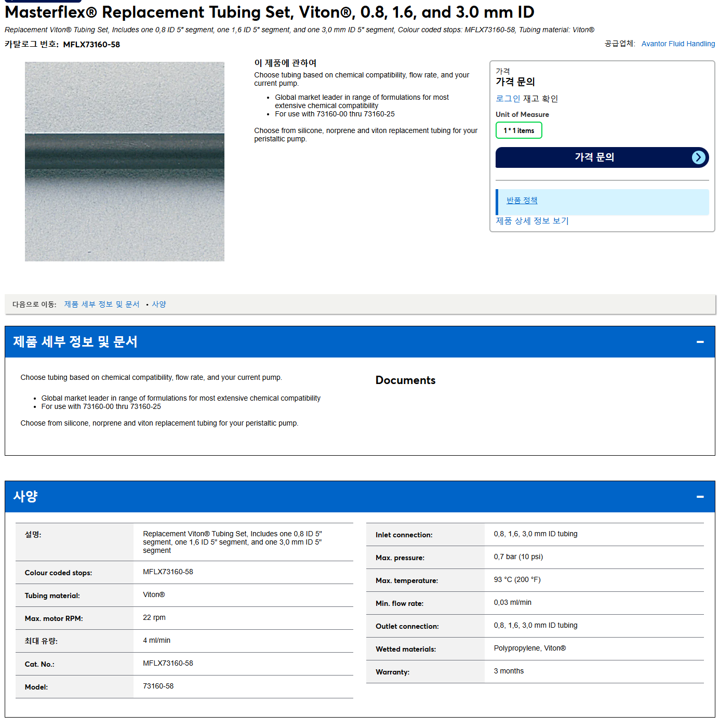This screenshot has width=719, height=728.
Task: Click the Outlet connection tubing value
Action: [x=536, y=626]
